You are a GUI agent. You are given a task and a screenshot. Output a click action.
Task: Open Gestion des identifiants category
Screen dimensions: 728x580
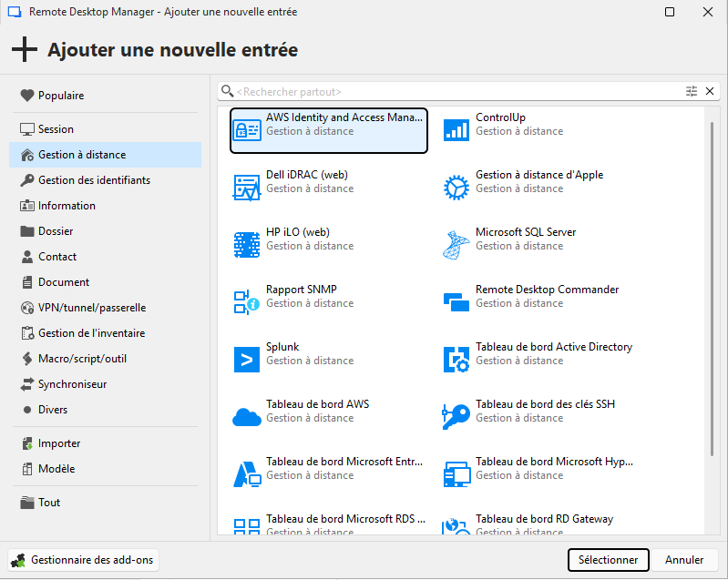(x=105, y=180)
